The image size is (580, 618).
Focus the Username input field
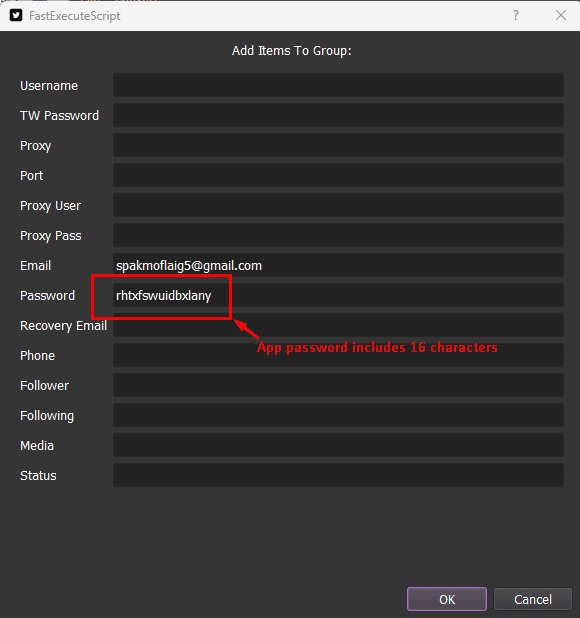tap(338, 85)
